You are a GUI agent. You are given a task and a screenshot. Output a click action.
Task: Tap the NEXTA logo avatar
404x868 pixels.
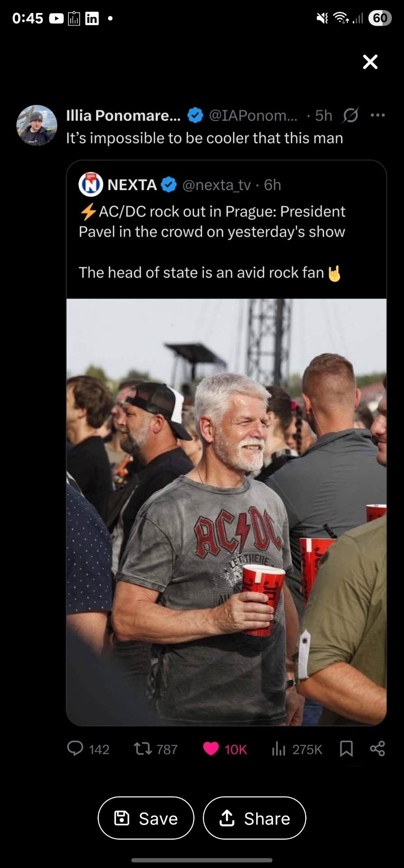tap(90, 184)
